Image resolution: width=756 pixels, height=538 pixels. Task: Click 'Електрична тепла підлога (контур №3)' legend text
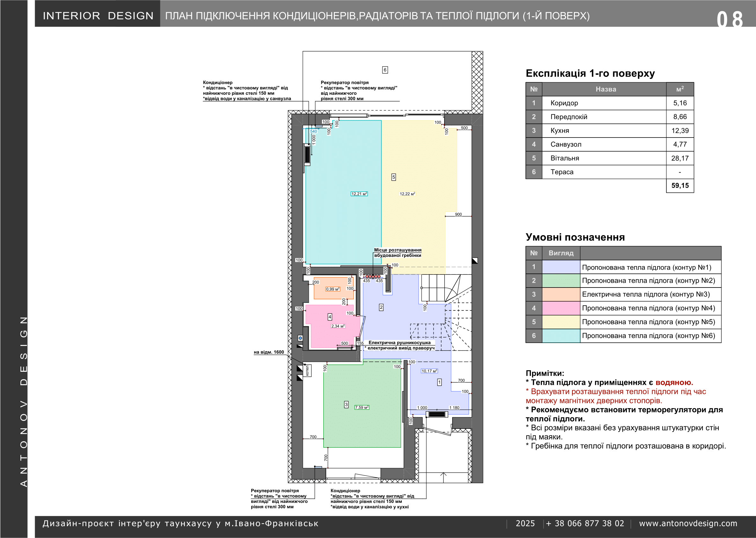646,295
